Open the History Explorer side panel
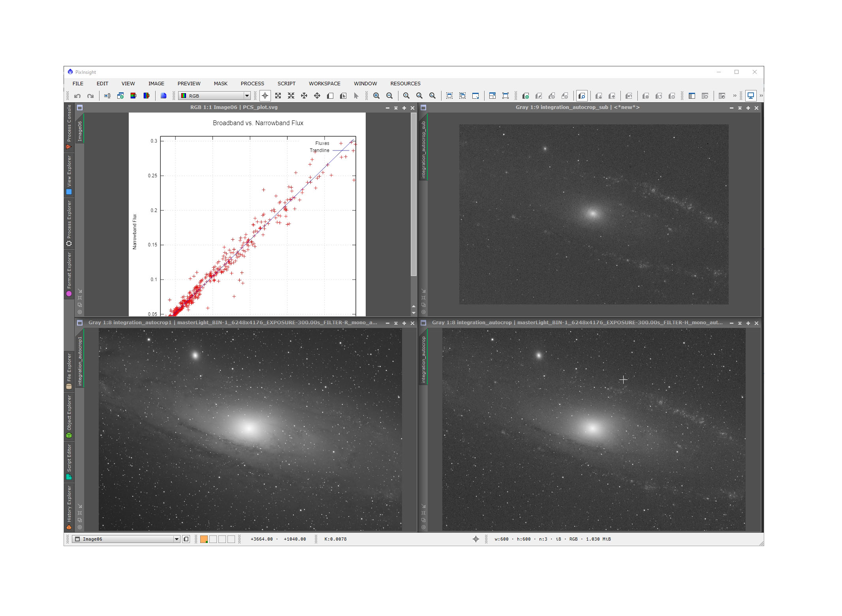Image resolution: width=842 pixels, height=616 pixels. tap(69, 507)
